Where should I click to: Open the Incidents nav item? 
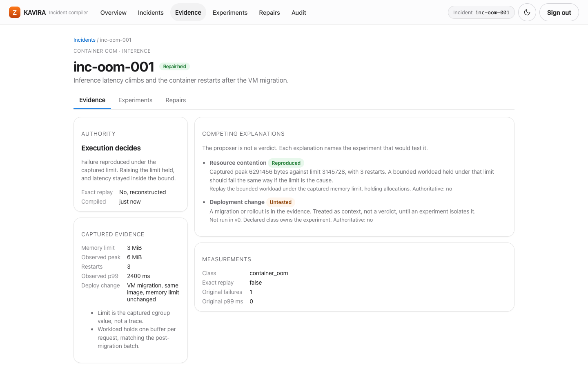pyautogui.click(x=151, y=12)
